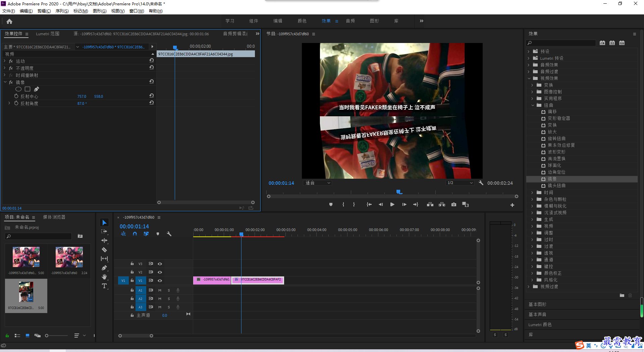The image size is (644, 352).
Task: Mute audio track A3
Action: pos(160,307)
